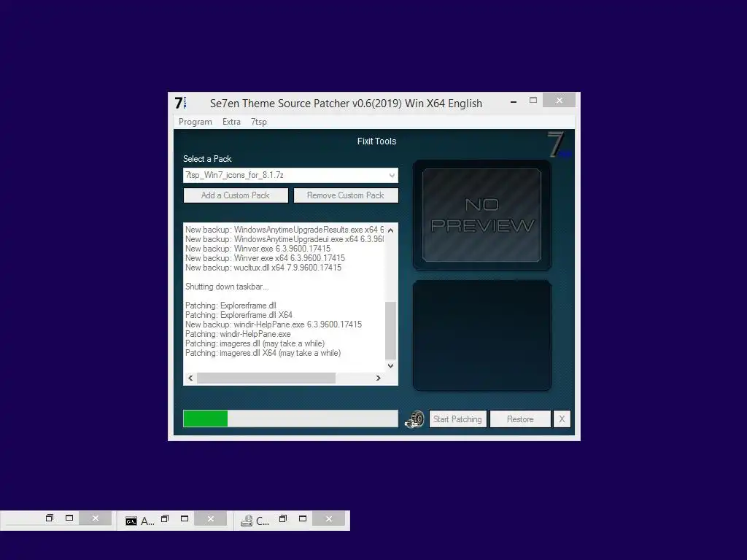This screenshot has width=747, height=560.
Task: Click the log horizontal scrollbar thumb
Action: pos(266,378)
